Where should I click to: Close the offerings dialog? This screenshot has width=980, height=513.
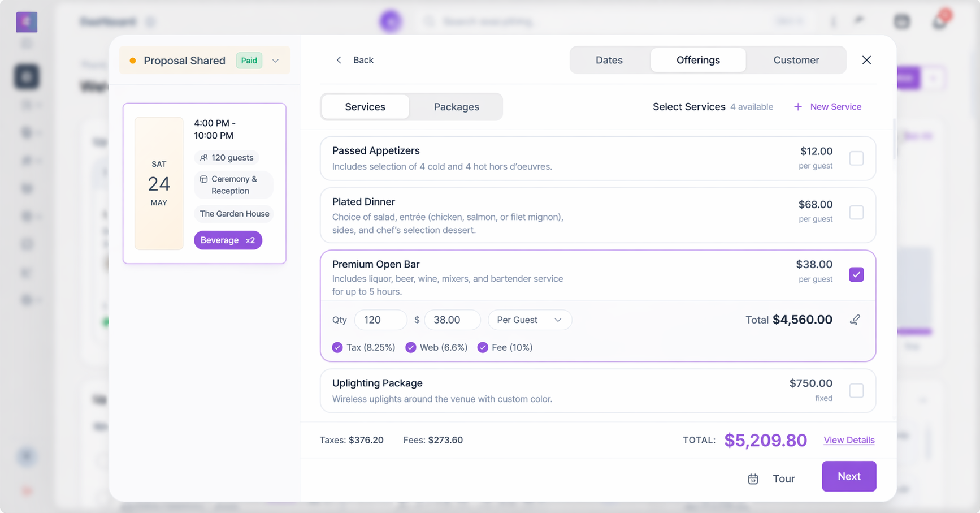[x=866, y=60]
